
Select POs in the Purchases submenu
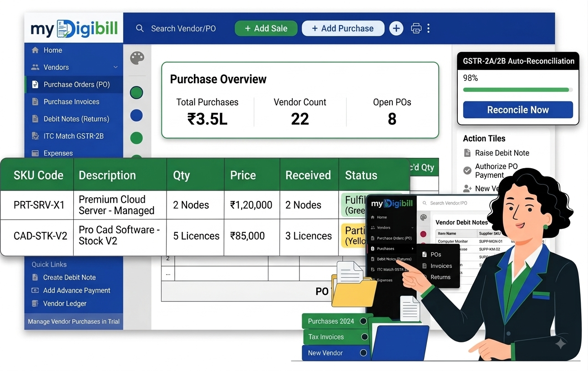pos(436,255)
